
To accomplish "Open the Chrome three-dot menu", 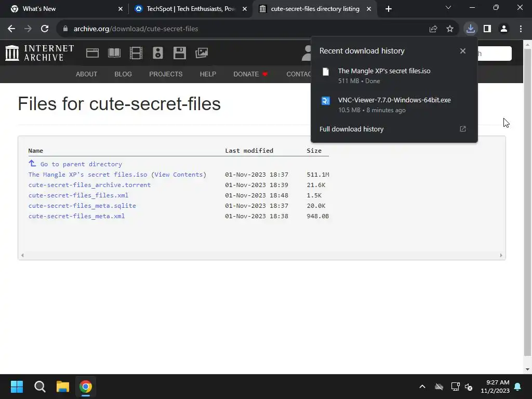I will click(x=521, y=29).
